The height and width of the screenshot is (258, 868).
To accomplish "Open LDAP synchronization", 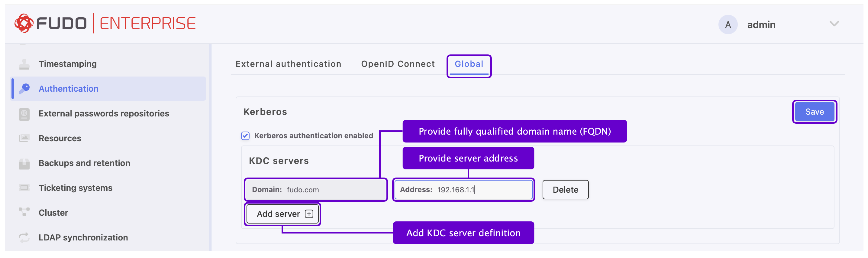I will pos(108,237).
